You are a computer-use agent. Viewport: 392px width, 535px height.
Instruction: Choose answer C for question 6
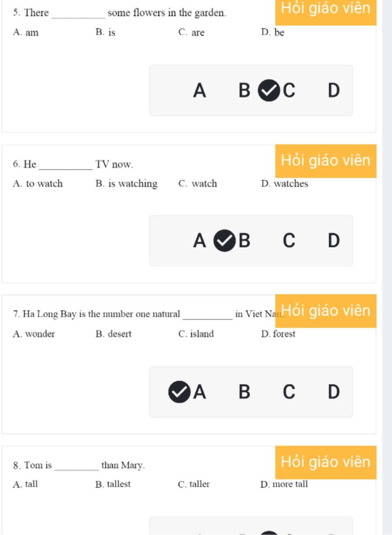[289, 241]
